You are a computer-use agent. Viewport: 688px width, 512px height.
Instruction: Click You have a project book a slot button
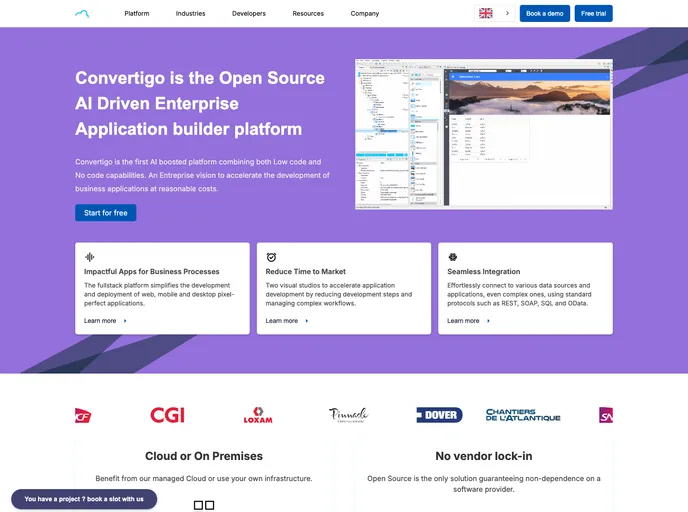point(84,499)
